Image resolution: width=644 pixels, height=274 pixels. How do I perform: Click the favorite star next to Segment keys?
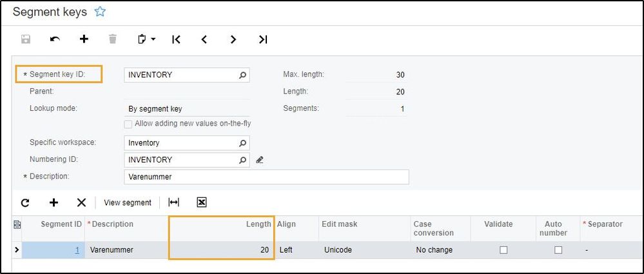coord(100,12)
